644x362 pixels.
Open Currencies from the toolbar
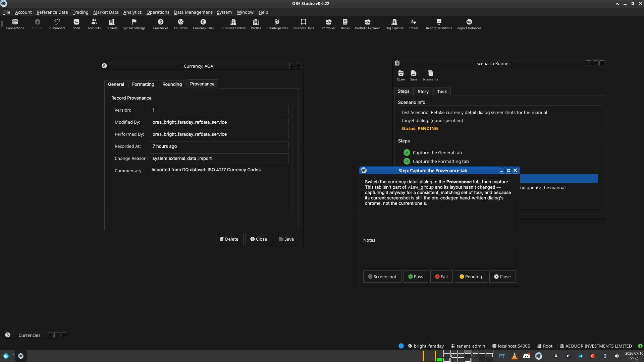[161, 24]
